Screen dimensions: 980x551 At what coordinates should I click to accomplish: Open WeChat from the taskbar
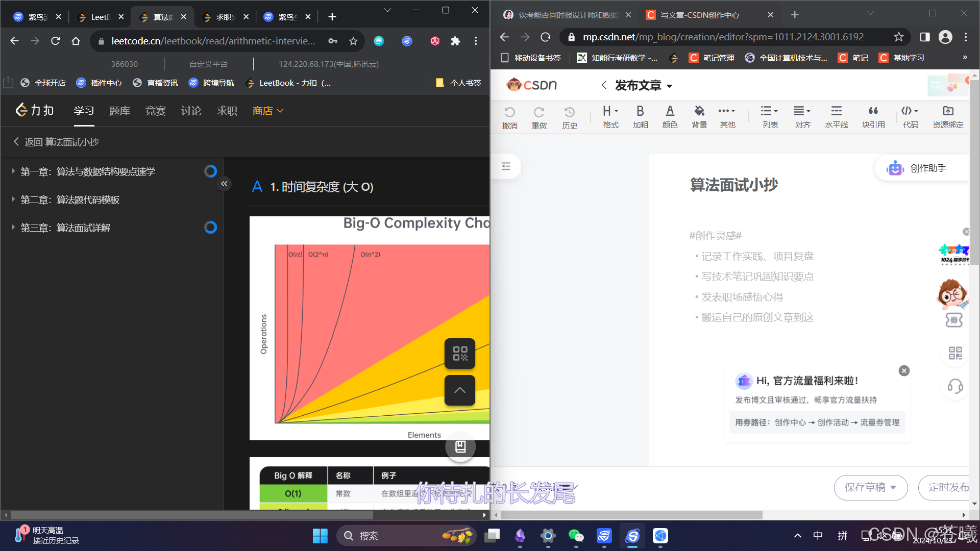[x=576, y=536]
